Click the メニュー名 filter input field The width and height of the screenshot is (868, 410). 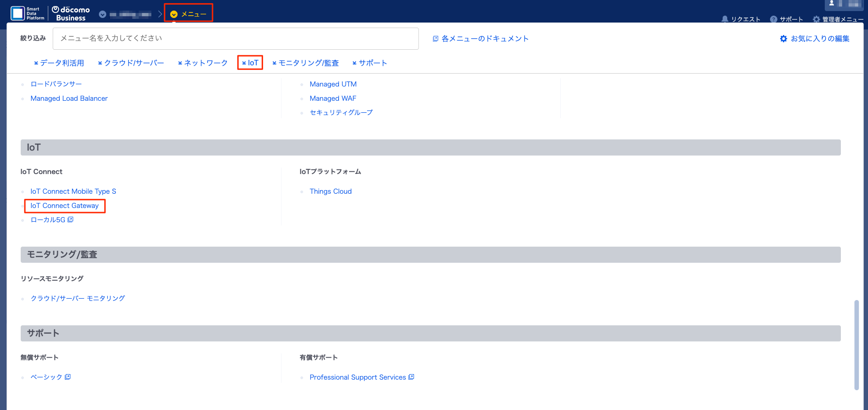[x=236, y=39]
